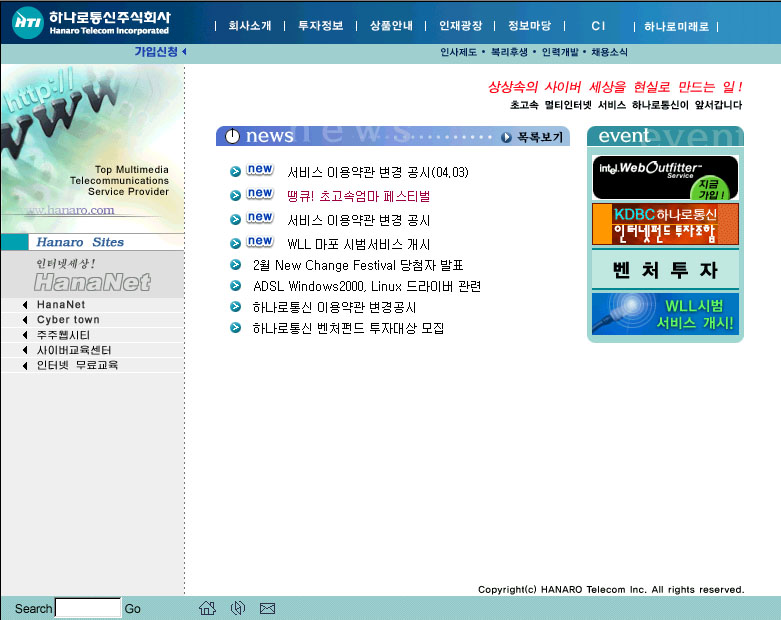Open the 투자정보 menu
Screen dimensions: 781x620
pyautogui.click(x=320, y=26)
